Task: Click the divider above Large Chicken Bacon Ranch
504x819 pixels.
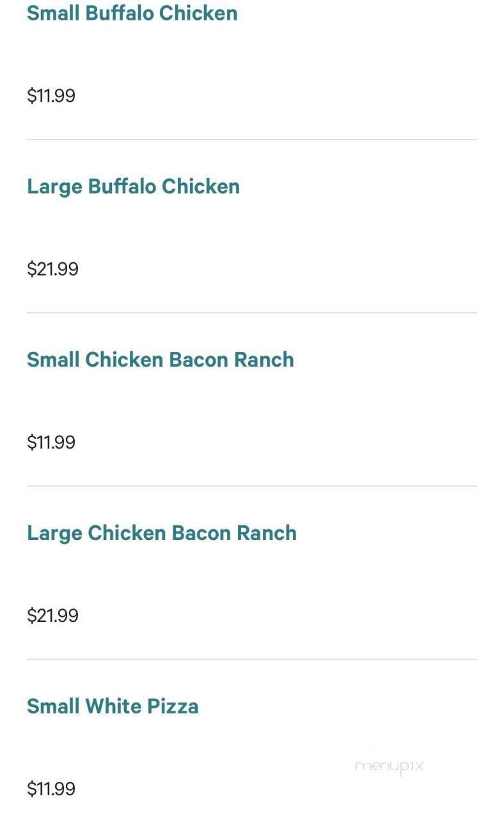Action: point(252,486)
